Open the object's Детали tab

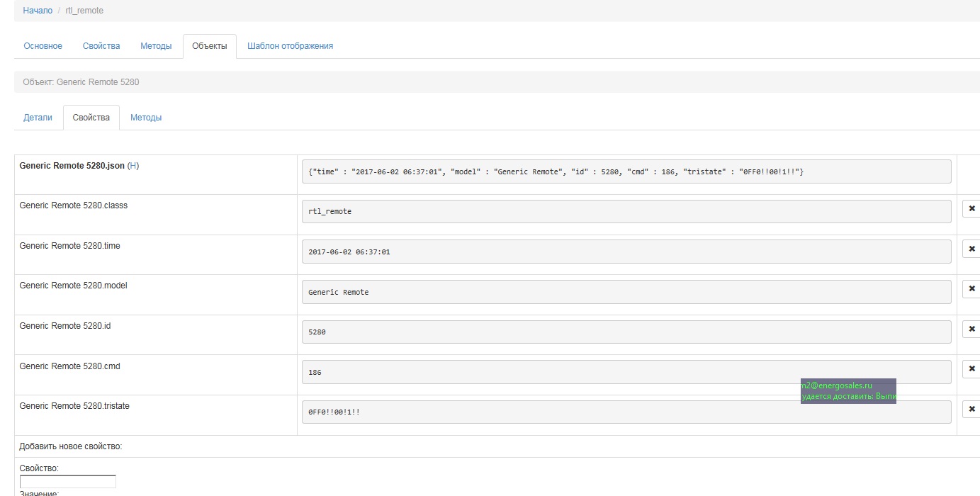pos(38,118)
